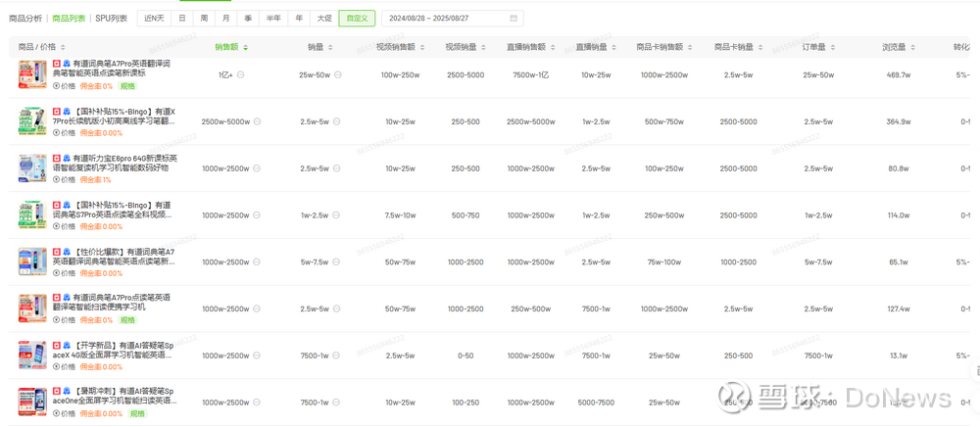This screenshot has height=427, width=980.
Task: Select 年 time range
Action: (x=299, y=19)
